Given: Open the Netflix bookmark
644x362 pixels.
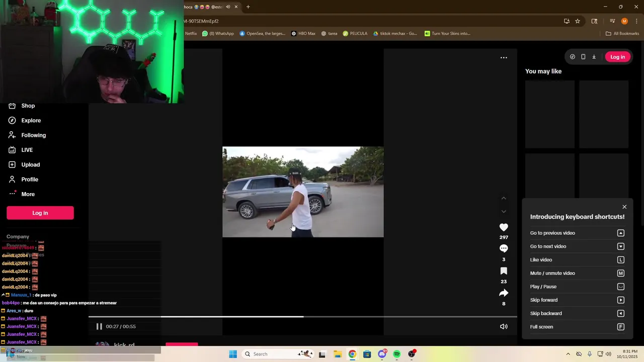Looking at the screenshot, I should 191,34.
